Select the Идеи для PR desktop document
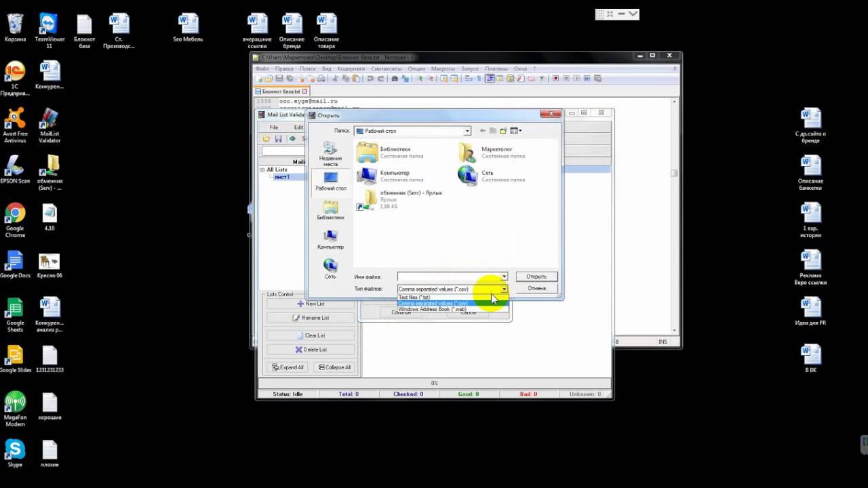The width and height of the screenshot is (868, 488). pos(810,310)
